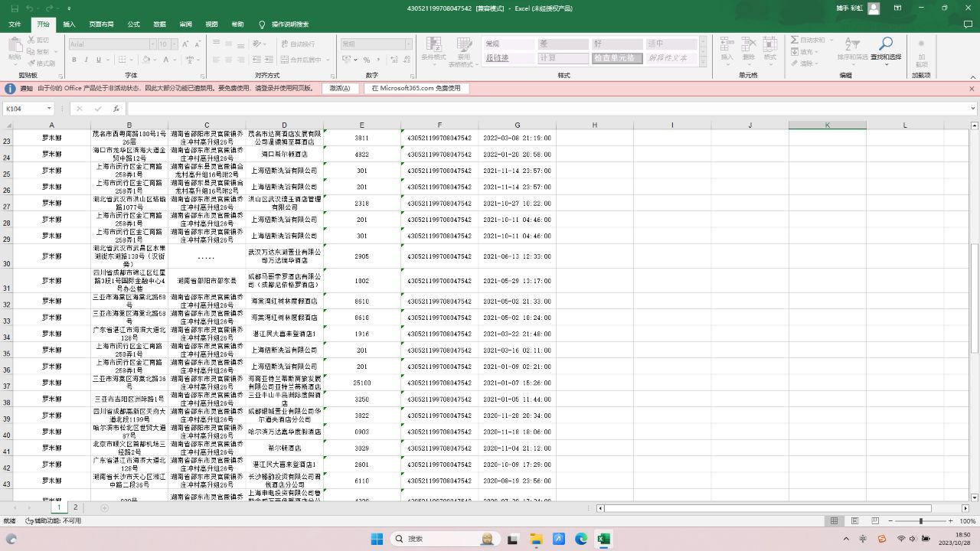Toggle Center alignment button
This screenshot has width=980, height=551.
tap(229, 60)
